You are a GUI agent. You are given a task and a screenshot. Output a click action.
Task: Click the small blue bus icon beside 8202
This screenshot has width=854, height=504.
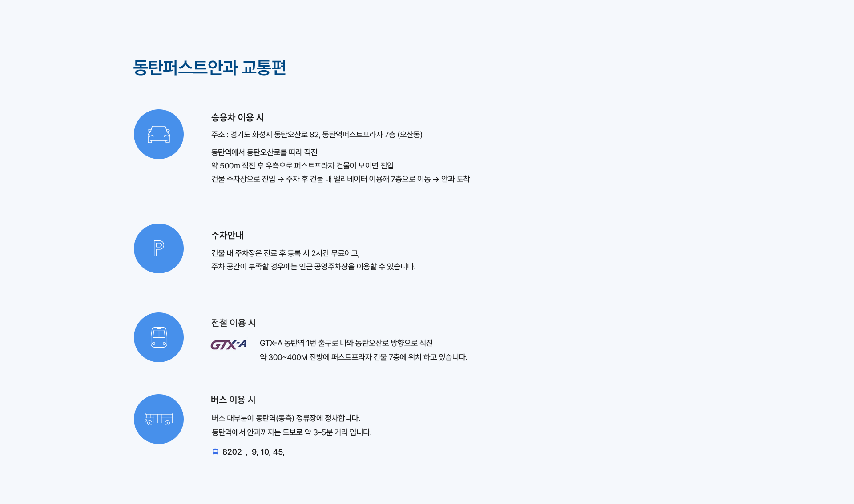pos(215,452)
